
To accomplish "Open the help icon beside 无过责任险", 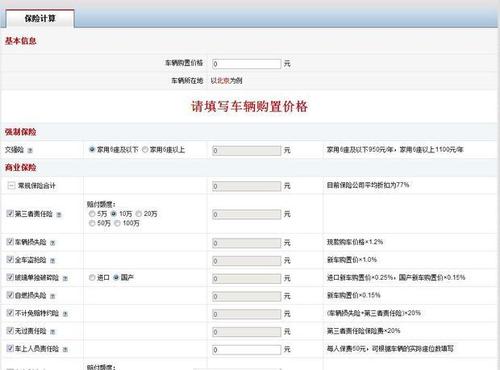I will click(52, 332).
